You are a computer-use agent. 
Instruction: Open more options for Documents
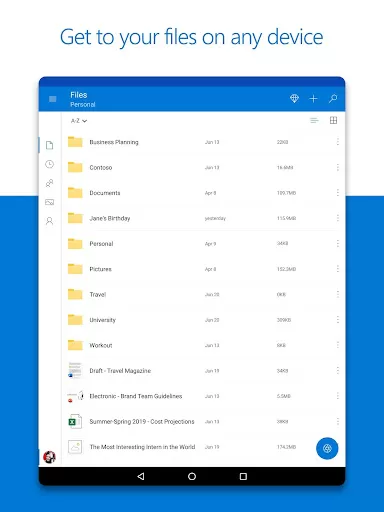338,193
